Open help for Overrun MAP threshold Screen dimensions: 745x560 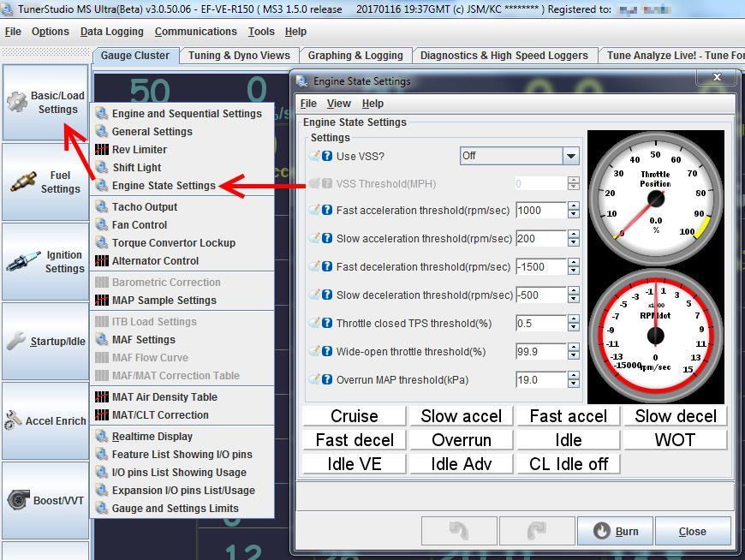tap(327, 379)
